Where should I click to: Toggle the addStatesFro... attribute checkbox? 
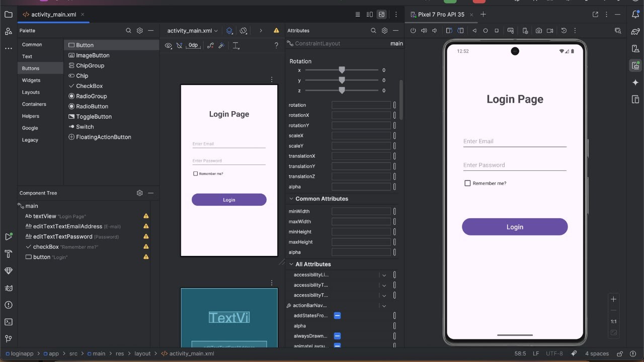click(338, 315)
